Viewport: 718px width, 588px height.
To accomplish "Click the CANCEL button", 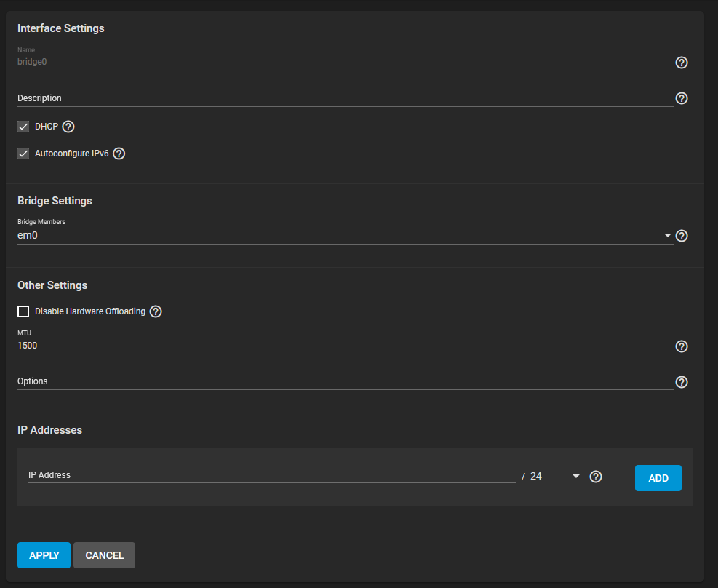I will click(104, 555).
